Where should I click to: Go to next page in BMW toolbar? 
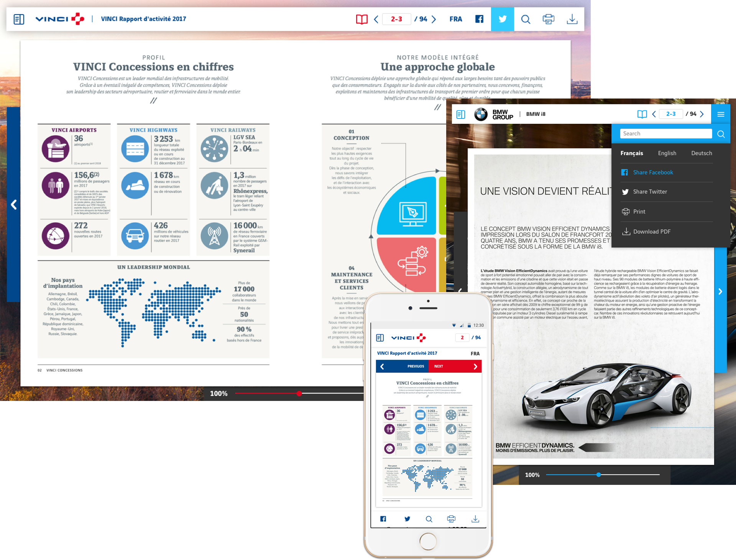[702, 114]
